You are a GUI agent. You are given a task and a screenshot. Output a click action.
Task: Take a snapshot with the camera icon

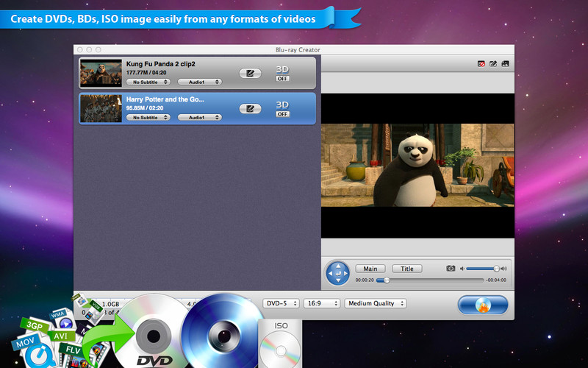pyautogui.click(x=451, y=269)
